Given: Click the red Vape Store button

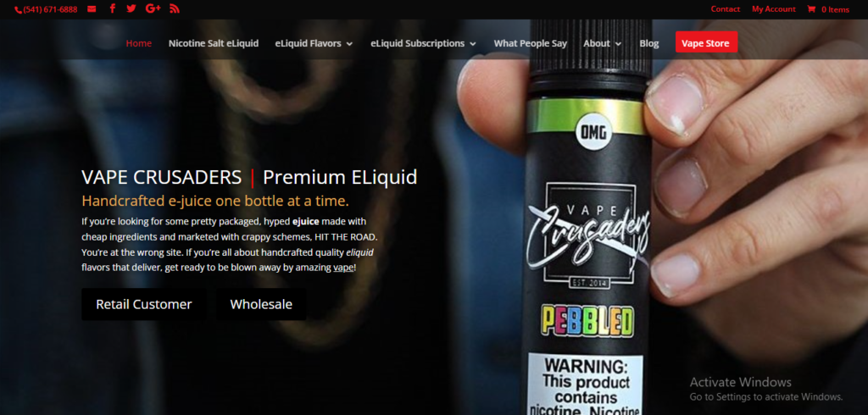Looking at the screenshot, I should pos(706,42).
